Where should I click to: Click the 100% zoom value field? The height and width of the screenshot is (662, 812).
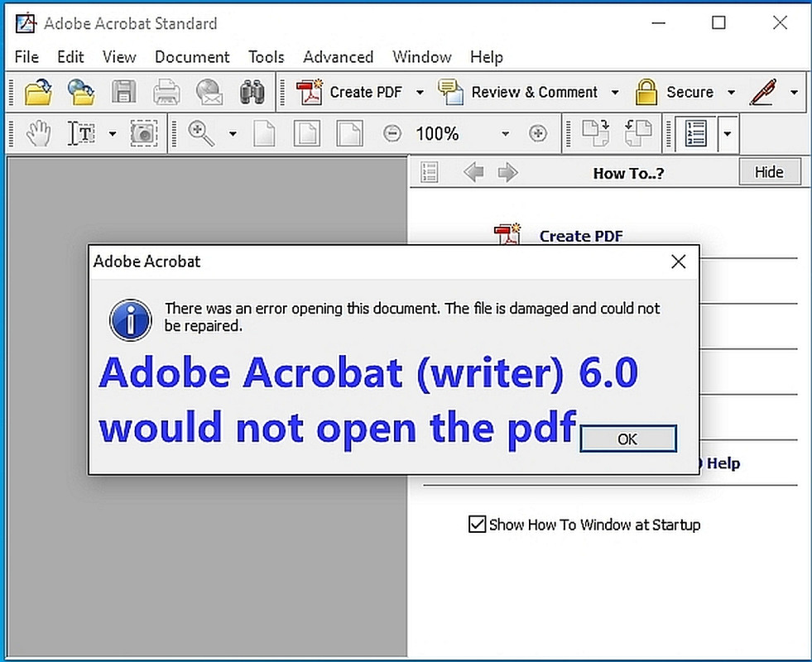tap(437, 133)
